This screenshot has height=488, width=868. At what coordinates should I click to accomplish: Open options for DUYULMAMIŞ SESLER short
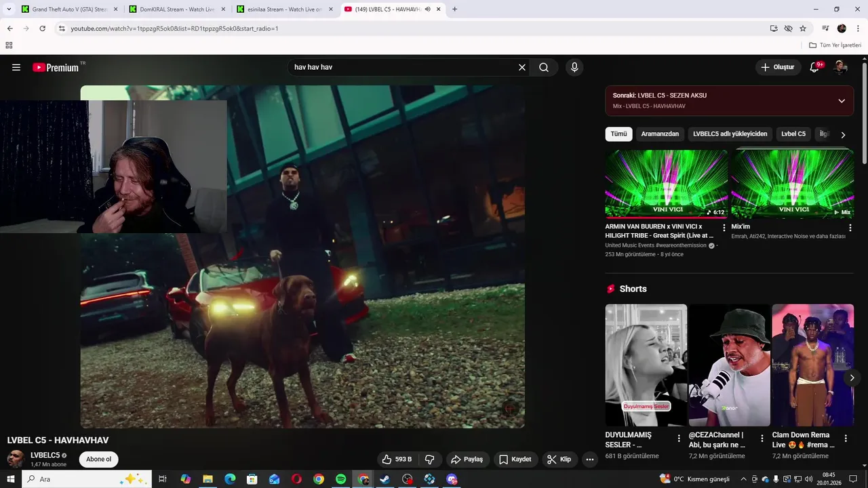pos(679,439)
